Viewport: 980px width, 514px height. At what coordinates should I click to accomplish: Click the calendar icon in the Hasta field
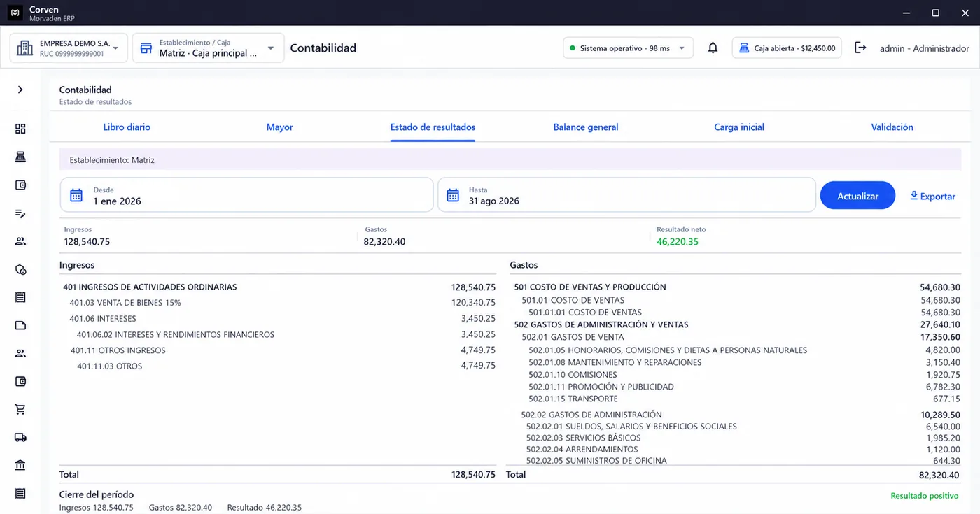click(x=453, y=195)
